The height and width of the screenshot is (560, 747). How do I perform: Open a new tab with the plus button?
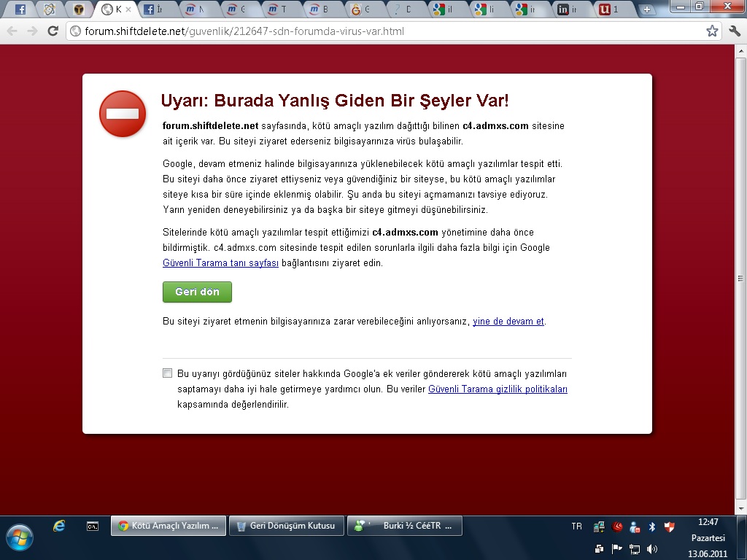click(647, 9)
